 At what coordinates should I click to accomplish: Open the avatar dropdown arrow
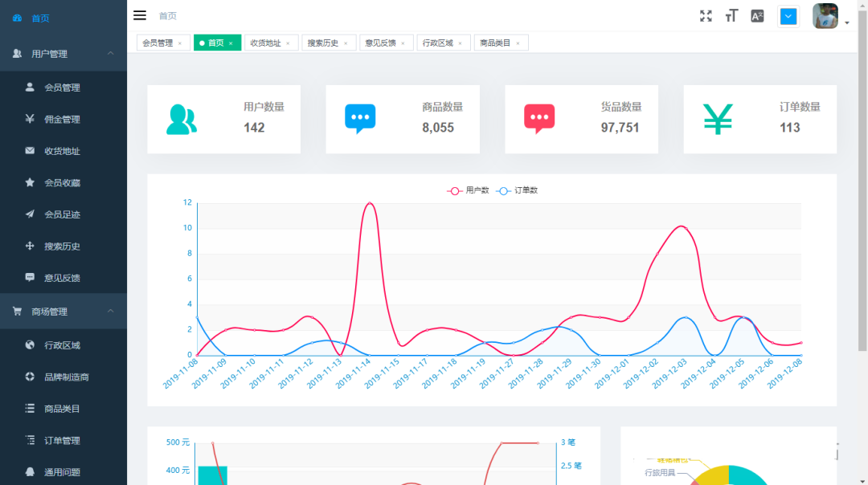[x=847, y=23]
